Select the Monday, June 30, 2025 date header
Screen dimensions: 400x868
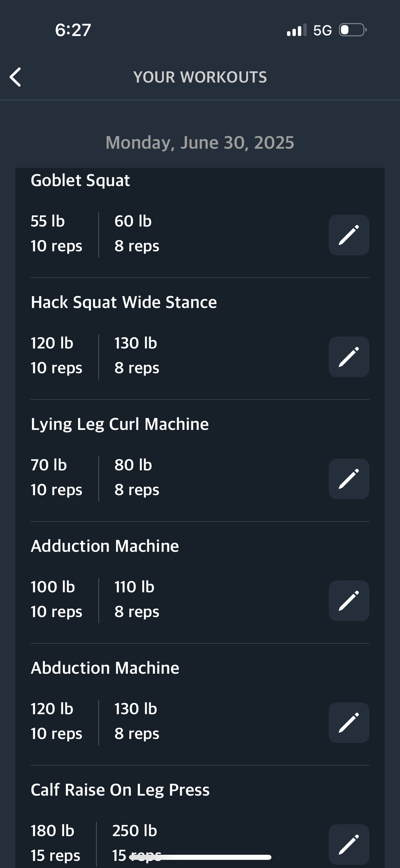click(x=200, y=143)
